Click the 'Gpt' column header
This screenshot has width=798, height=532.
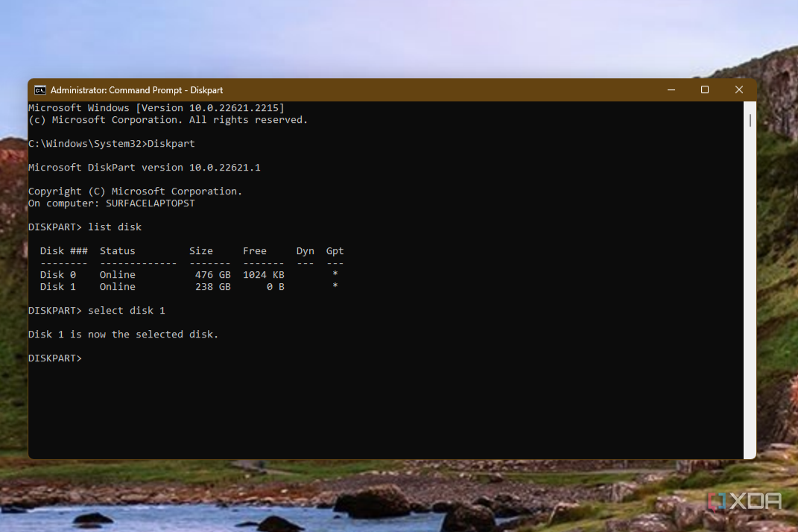(x=335, y=251)
